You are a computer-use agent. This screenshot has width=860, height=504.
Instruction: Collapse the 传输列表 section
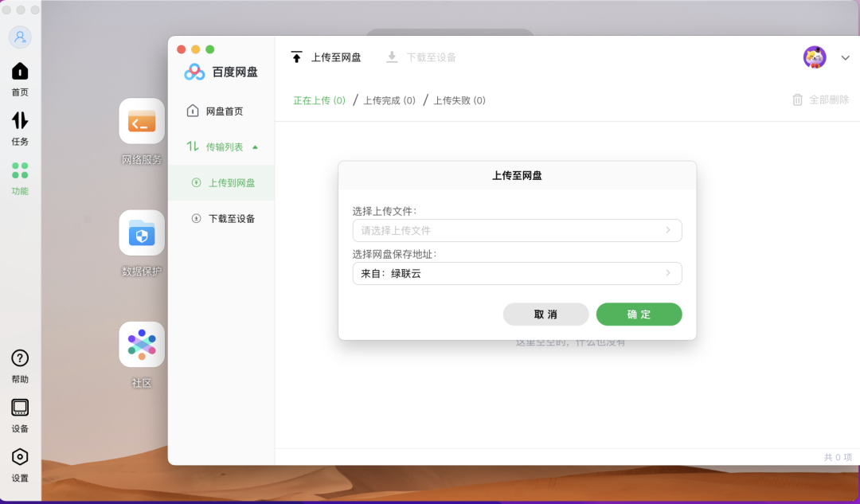click(222, 147)
